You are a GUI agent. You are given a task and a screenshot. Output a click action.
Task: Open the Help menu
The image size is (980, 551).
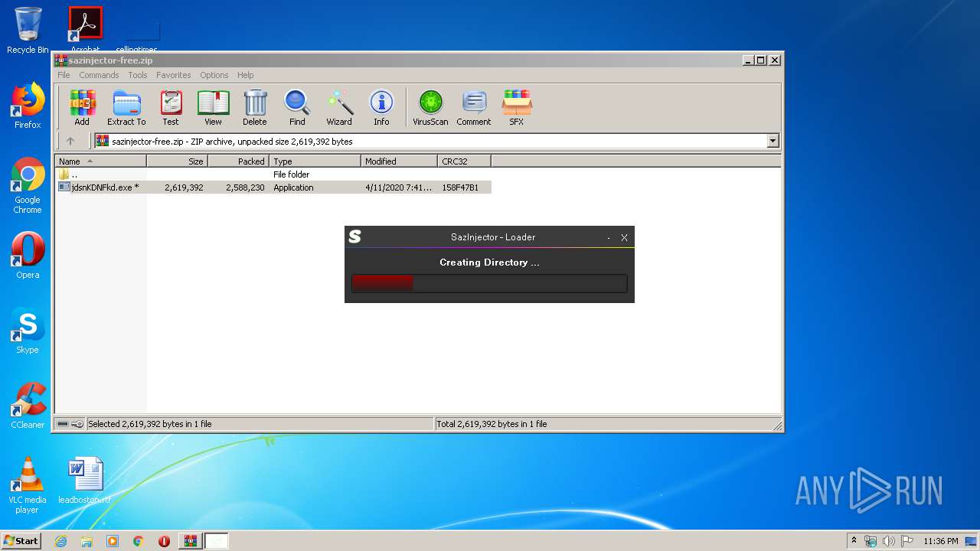click(245, 75)
